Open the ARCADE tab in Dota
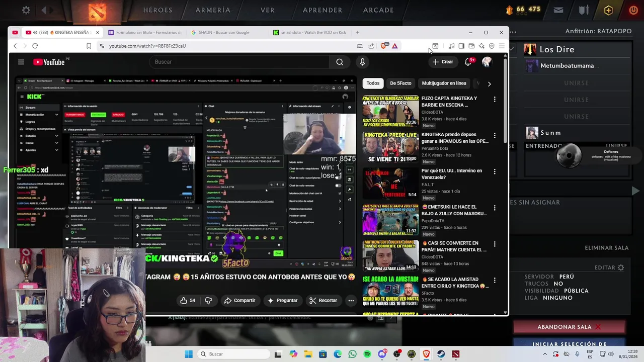Viewport: 644px width, 362px height. tap(378, 10)
